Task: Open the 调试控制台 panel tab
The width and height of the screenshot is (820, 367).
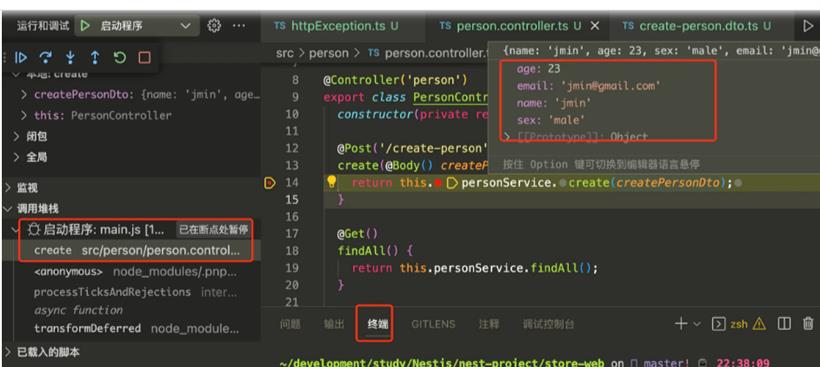Action: pos(548,324)
